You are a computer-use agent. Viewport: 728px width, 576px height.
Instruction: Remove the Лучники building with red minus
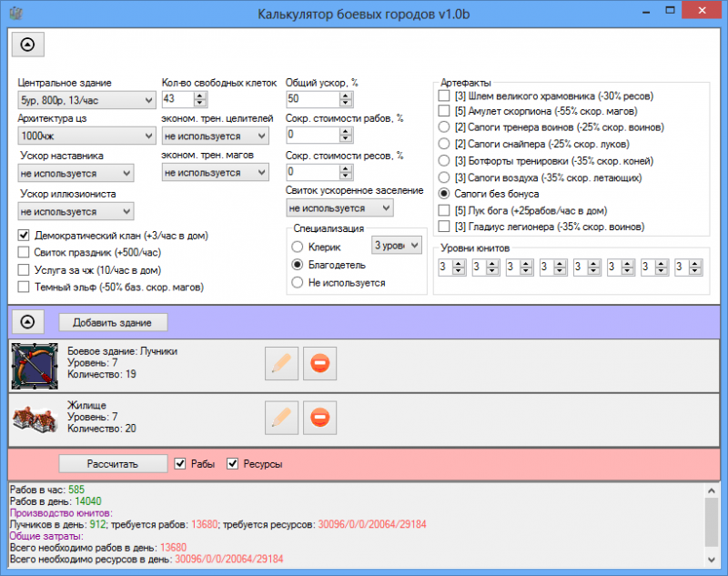click(x=319, y=363)
